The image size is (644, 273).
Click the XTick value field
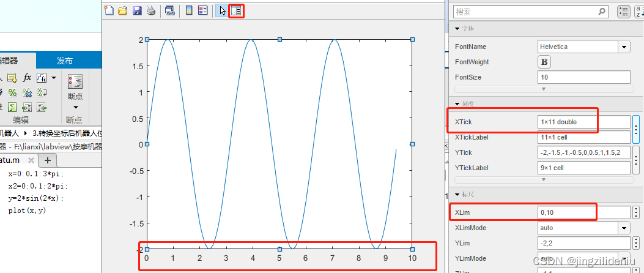point(583,122)
